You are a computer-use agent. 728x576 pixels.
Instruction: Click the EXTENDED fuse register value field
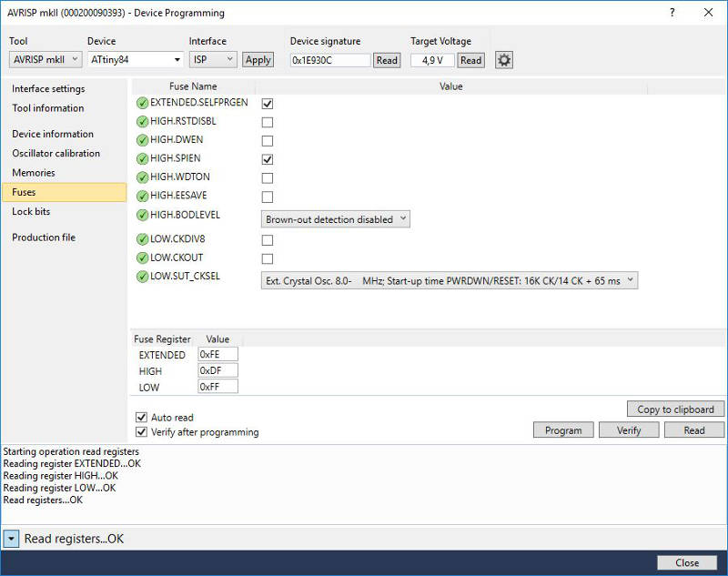217,355
